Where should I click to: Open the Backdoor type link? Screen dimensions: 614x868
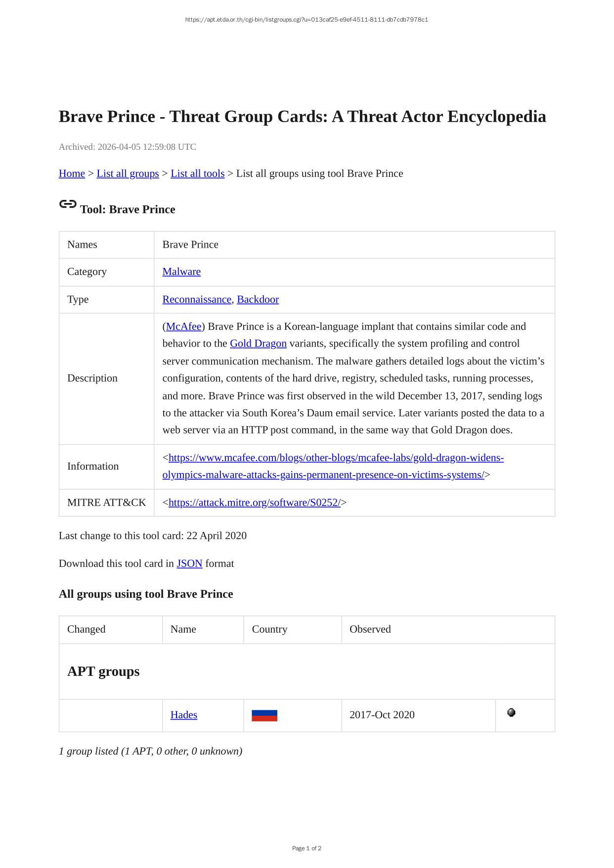(258, 299)
